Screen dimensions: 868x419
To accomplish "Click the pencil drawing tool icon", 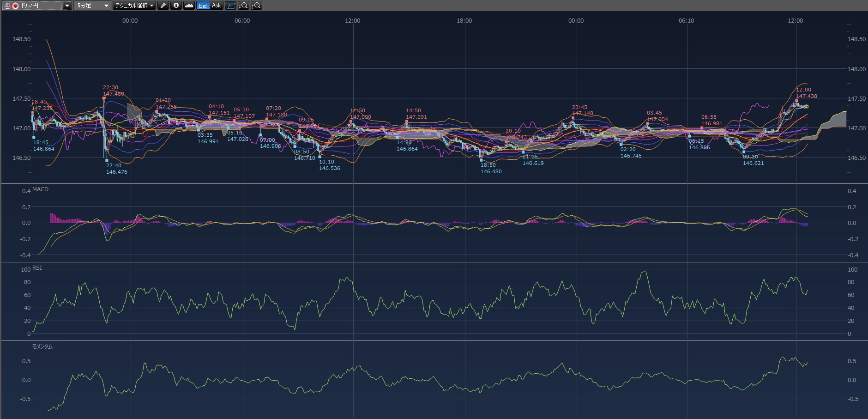I will click(x=163, y=6).
